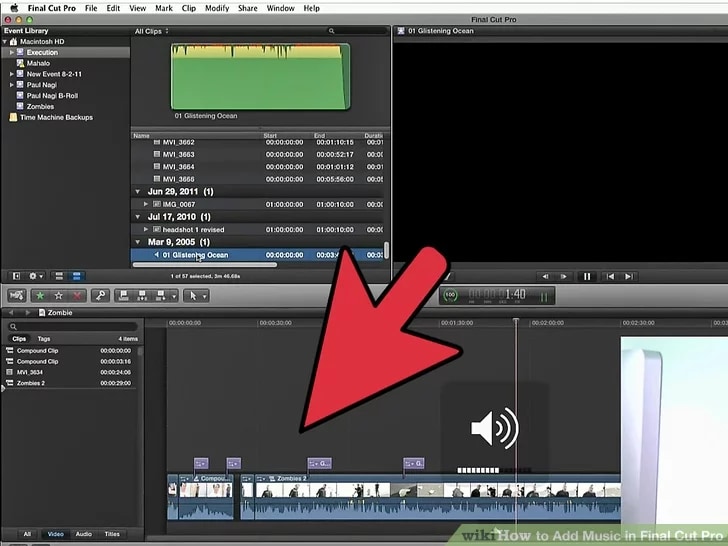
Task: Open the gear action menu below browser
Action: 36,276
